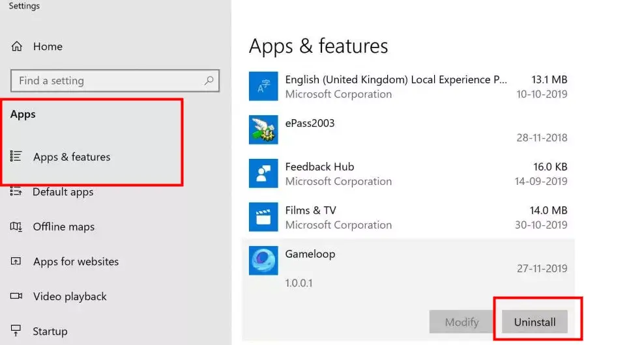Open the Video playback page

point(70,296)
